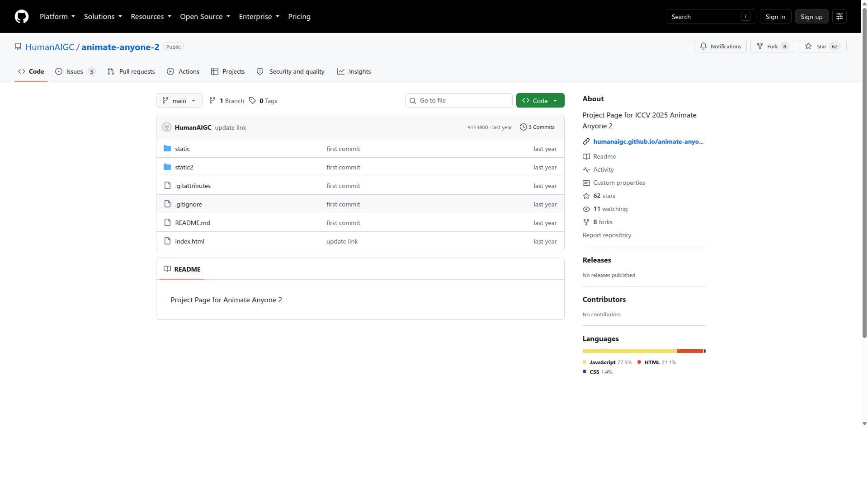Expand the Enterprise menu
The width and height of the screenshot is (868, 488).
coord(259,17)
